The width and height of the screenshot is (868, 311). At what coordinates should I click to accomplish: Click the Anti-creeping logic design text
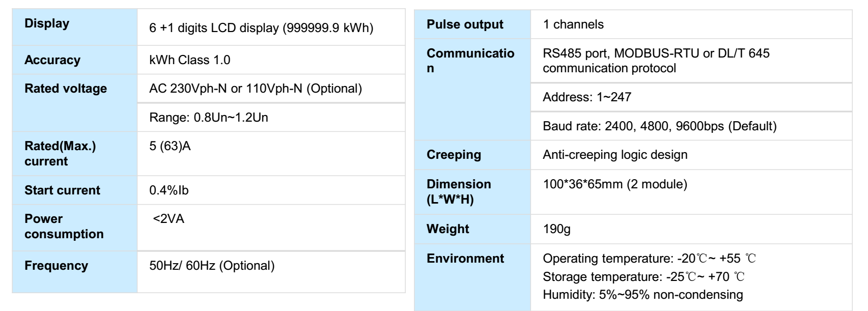click(615, 155)
